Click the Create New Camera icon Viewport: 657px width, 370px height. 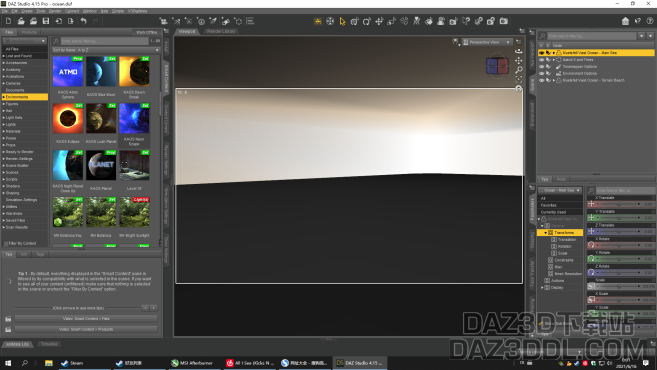click(x=163, y=21)
